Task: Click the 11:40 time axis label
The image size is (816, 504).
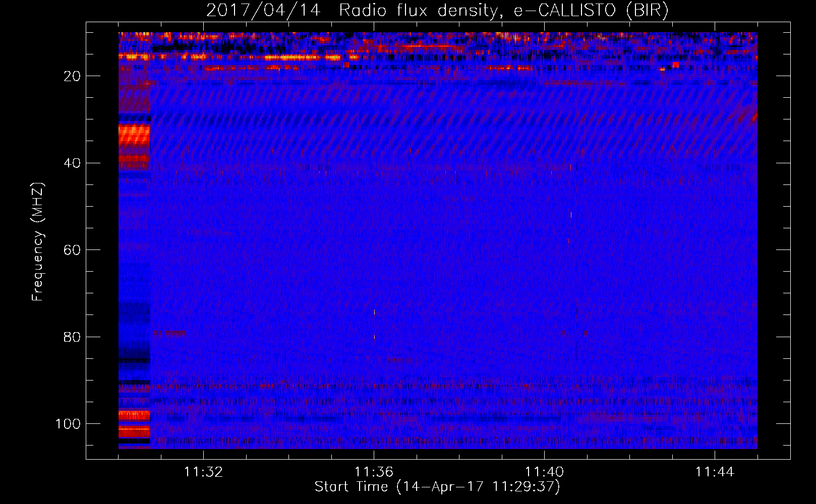Action: coord(544,472)
